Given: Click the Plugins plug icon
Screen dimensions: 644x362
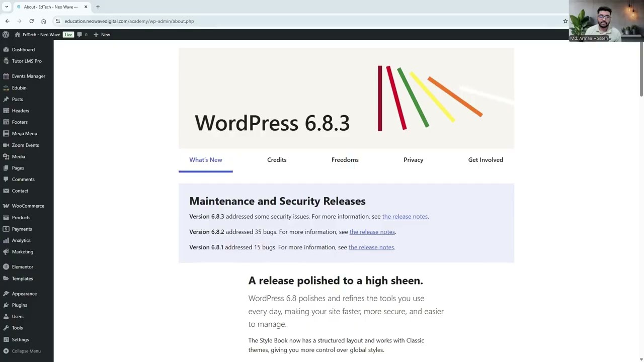Looking at the screenshot, I should (x=6, y=305).
